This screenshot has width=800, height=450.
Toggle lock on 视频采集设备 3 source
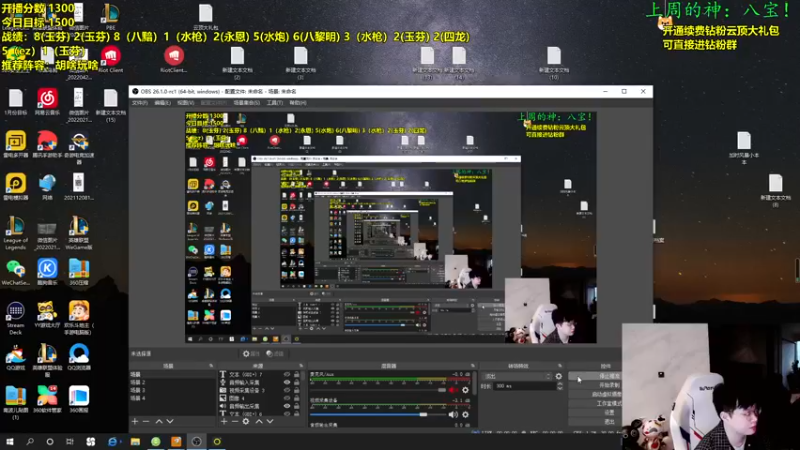296,390
